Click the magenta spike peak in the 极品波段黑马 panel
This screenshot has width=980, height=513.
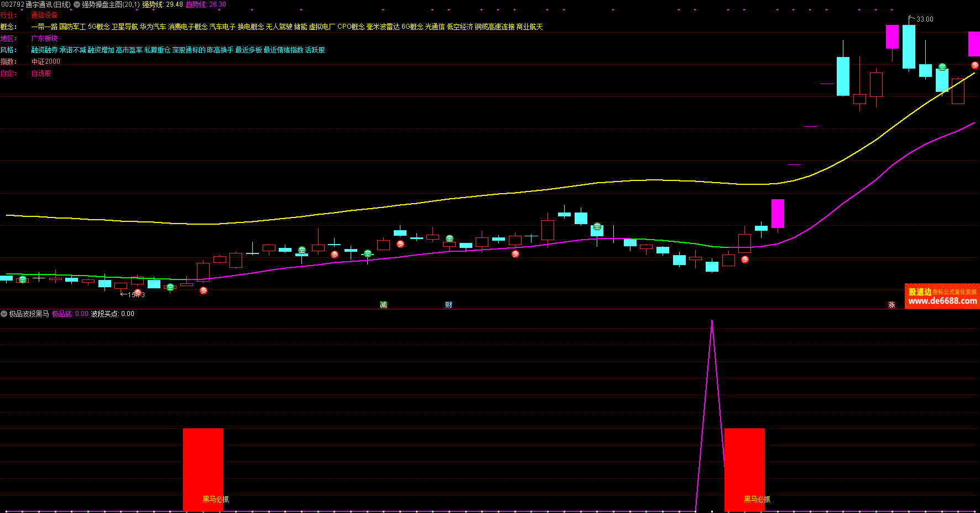coord(712,322)
